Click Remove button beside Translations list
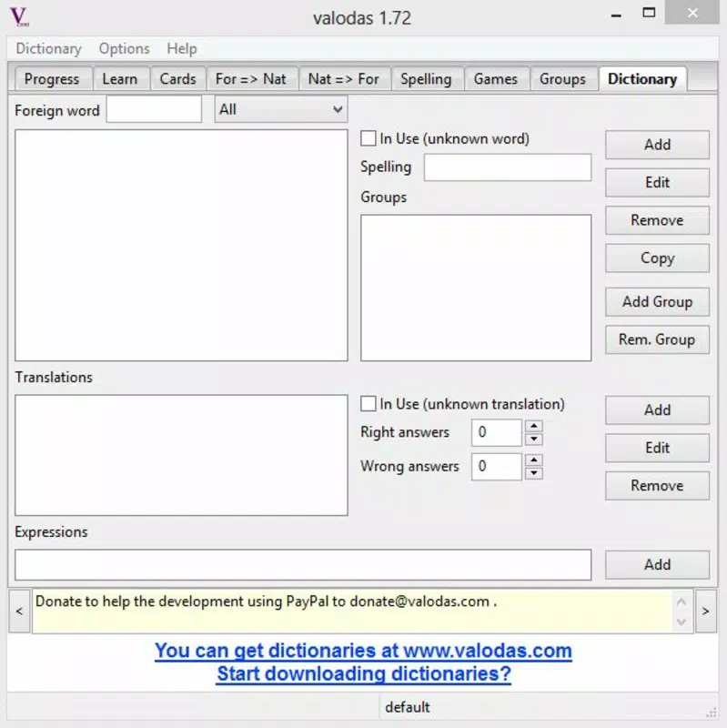This screenshot has height=728, width=727. click(657, 486)
